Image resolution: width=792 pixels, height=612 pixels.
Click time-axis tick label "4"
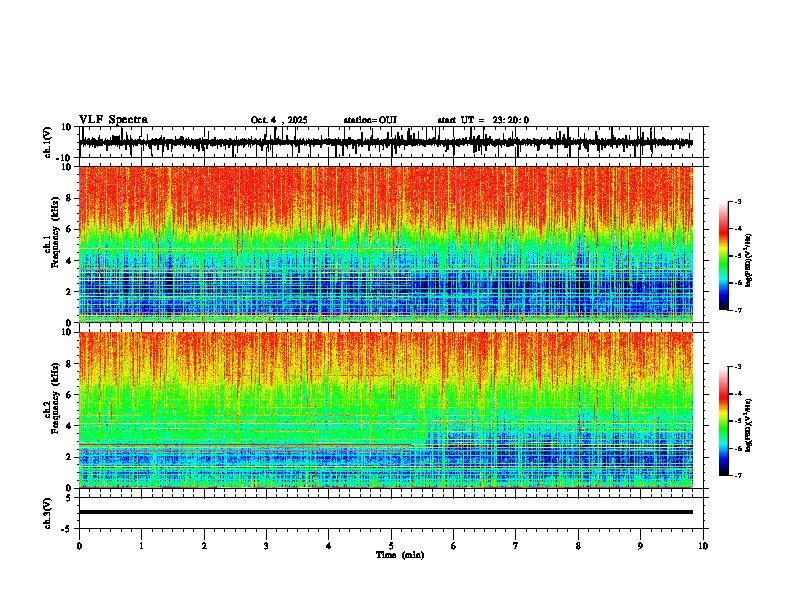329,546
